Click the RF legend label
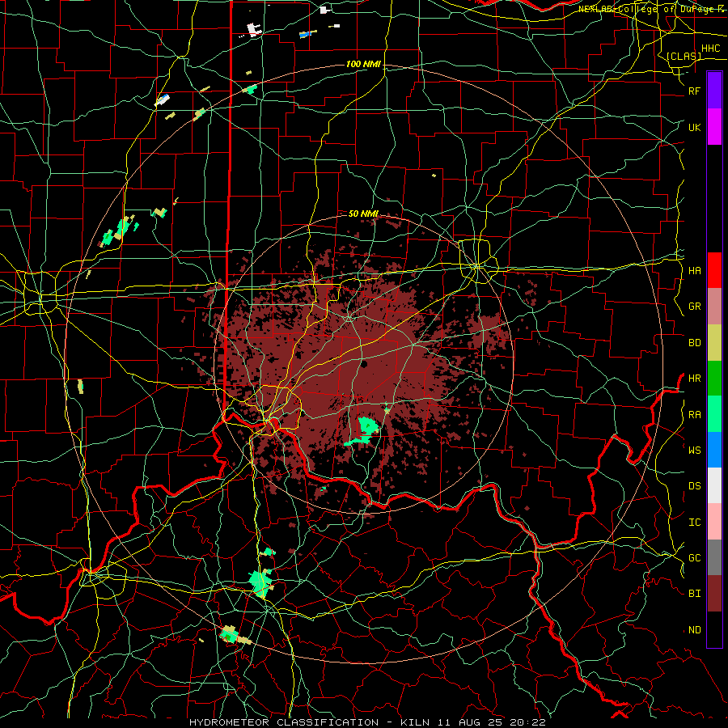 coord(694,91)
